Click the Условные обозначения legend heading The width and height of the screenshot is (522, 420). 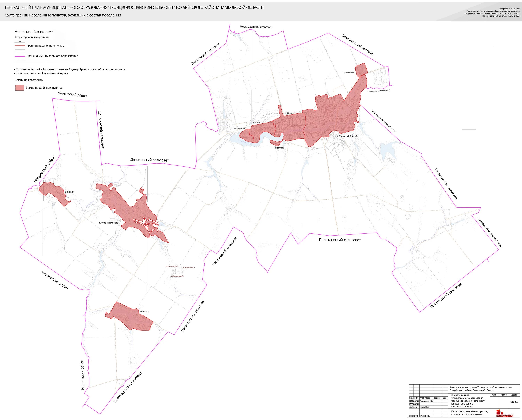pyautogui.click(x=34, y=32)
